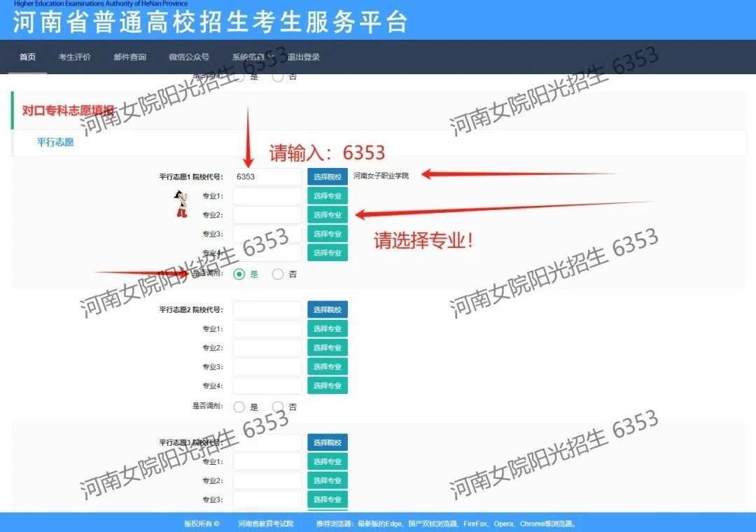Go to 考生评价 menu item
Image resolution: width=756 pixels, height=532 pixels.
[x=74, y=57]
